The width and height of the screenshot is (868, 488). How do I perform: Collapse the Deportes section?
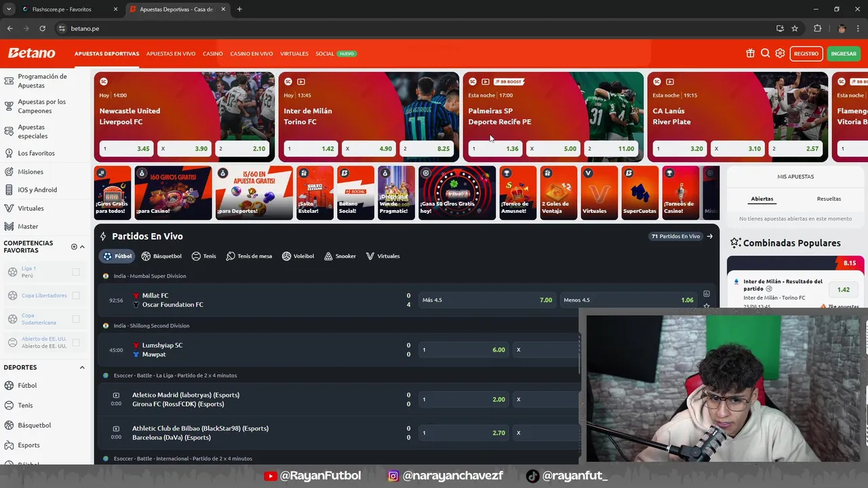tap(82, 367)
